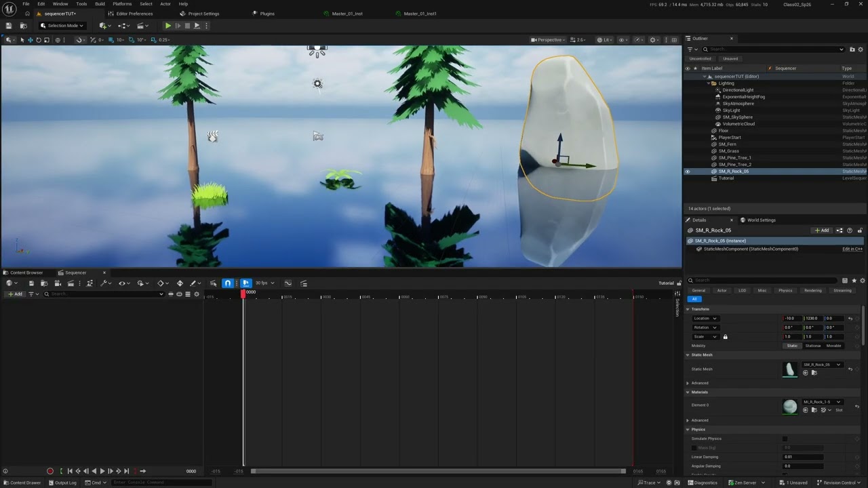Image resolution: width=868 pixels, height=488 pixels.
Task: Select the Rotate tool in viewport toolbar
Action: pos(38,40)
